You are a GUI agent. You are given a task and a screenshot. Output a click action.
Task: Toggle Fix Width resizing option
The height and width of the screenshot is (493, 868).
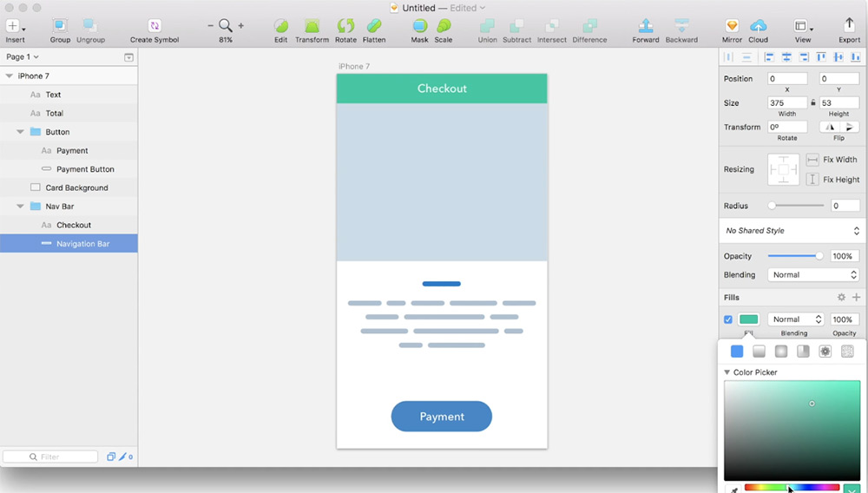coord(812,160)
